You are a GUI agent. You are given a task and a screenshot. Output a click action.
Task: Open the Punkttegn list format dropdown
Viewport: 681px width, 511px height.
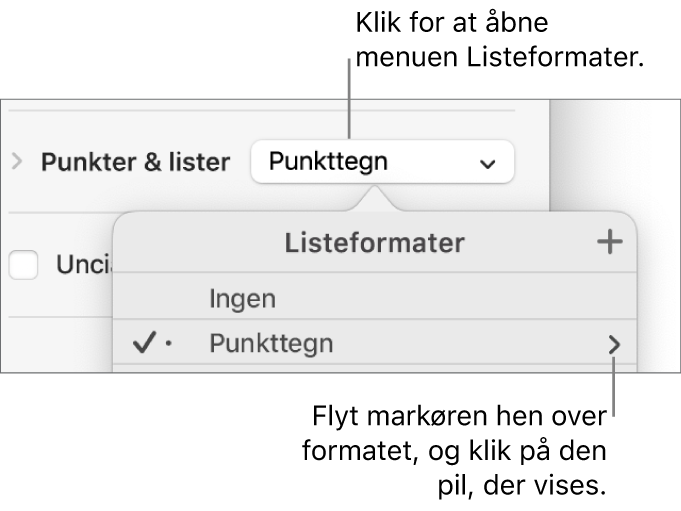(382, 162)
